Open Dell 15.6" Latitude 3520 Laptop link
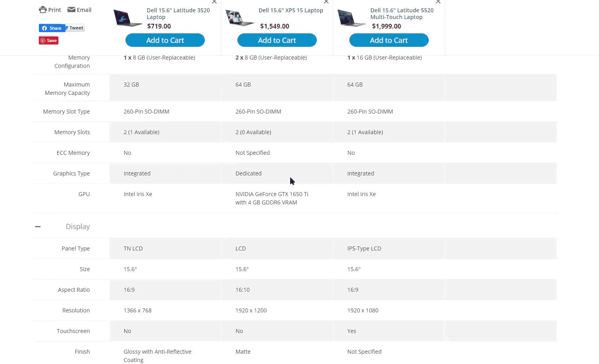 [x=178, y=13]
